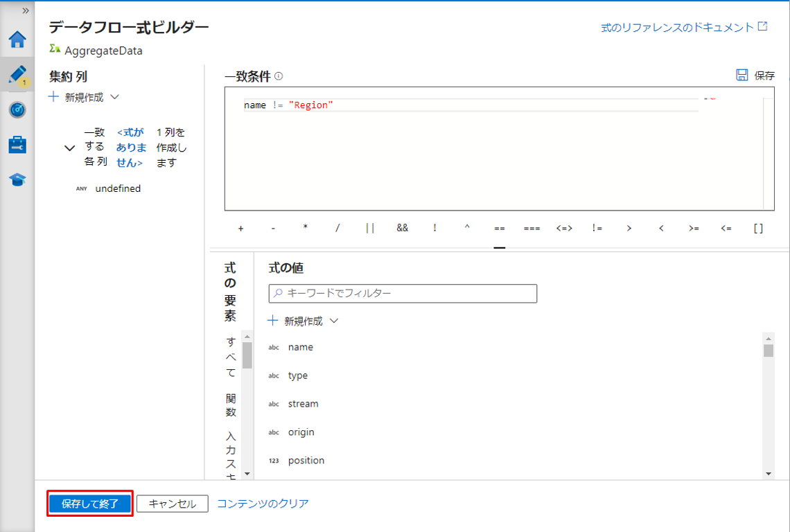Screen dimensions: 790x532
Task: Select 関数 in the 式の要素 list
Action: click(x=231, y=403)
